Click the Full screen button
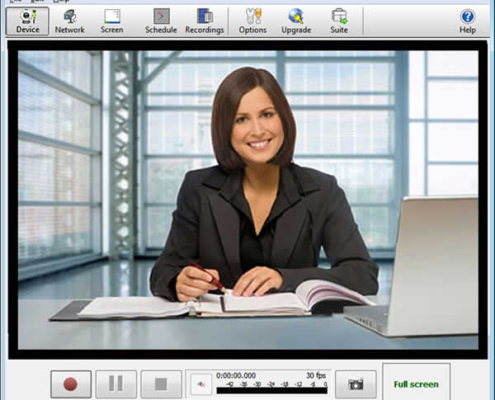The height and width of the screenshot is (400, 495). point(416,384)
